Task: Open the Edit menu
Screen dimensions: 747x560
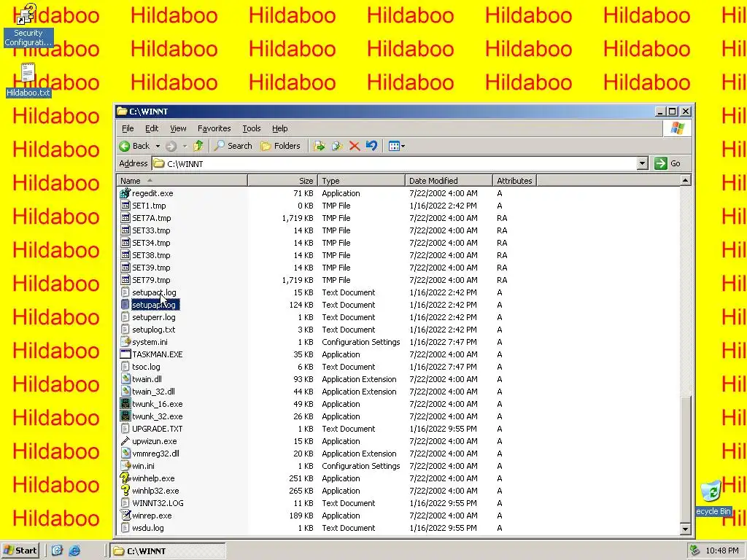Action: (x=152, y=128)
